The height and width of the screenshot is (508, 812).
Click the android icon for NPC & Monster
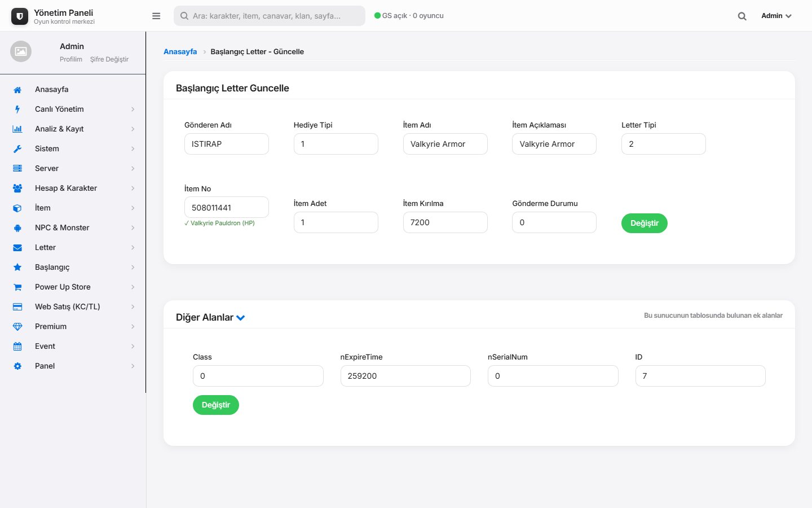(17, 228)
